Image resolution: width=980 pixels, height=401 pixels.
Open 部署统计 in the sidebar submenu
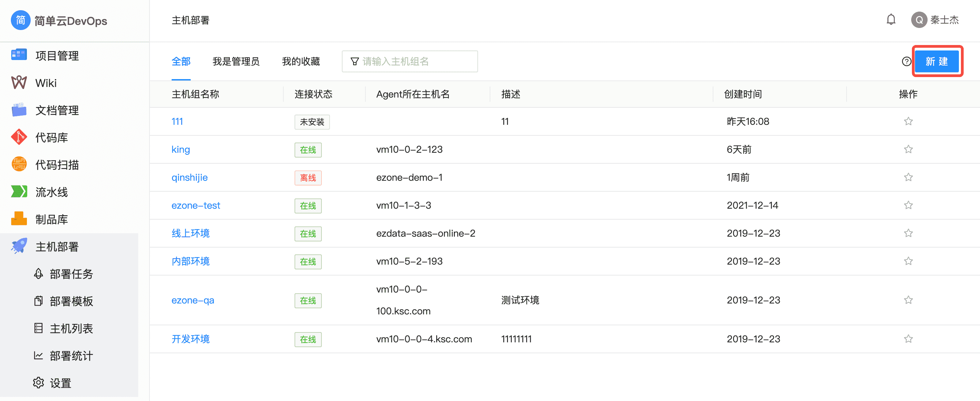(x=71, y=356)
